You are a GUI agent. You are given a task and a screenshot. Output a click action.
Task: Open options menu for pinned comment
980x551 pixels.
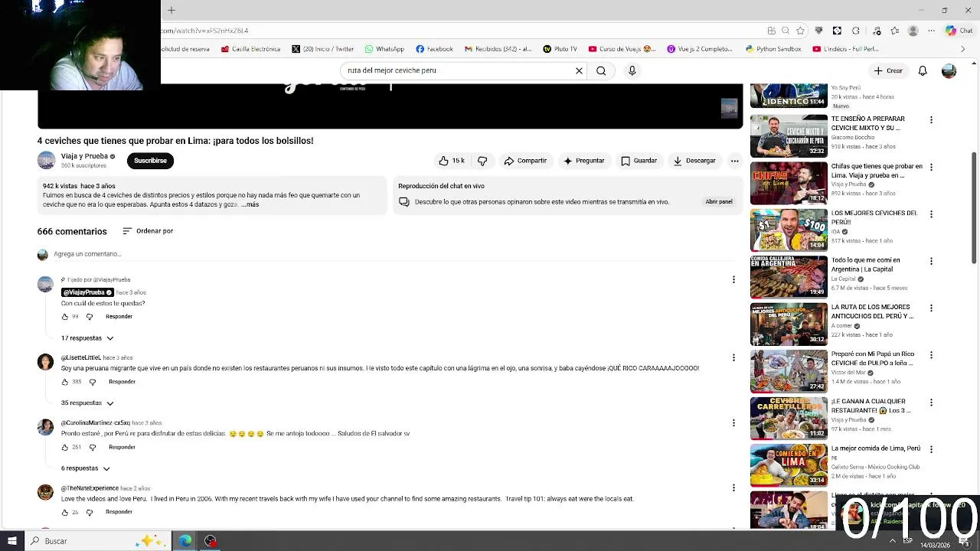point(733,280)
